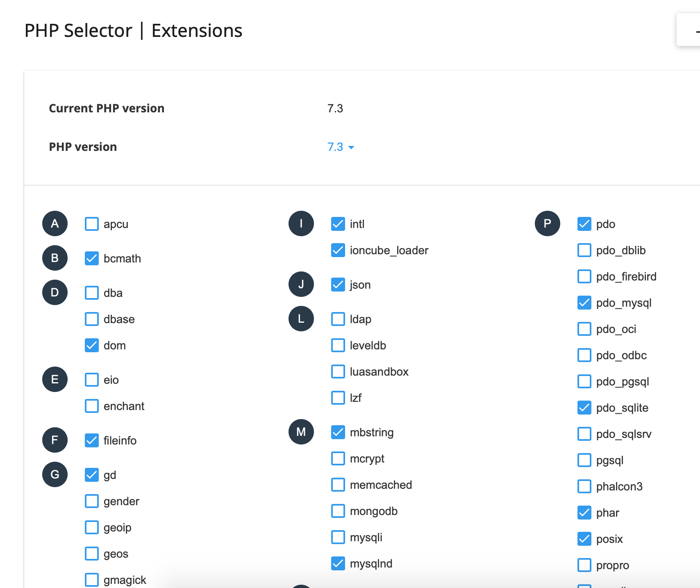Screen dimensions: 700x588
Task: Open the PHP version 7.3 dropdown
Action: [336, 147]
